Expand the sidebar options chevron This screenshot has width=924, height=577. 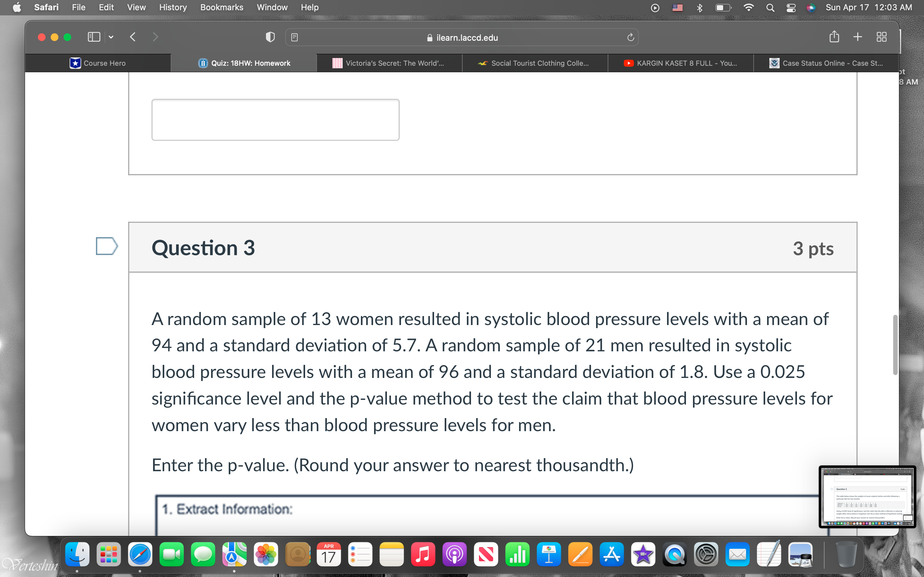tap(111, 37)
